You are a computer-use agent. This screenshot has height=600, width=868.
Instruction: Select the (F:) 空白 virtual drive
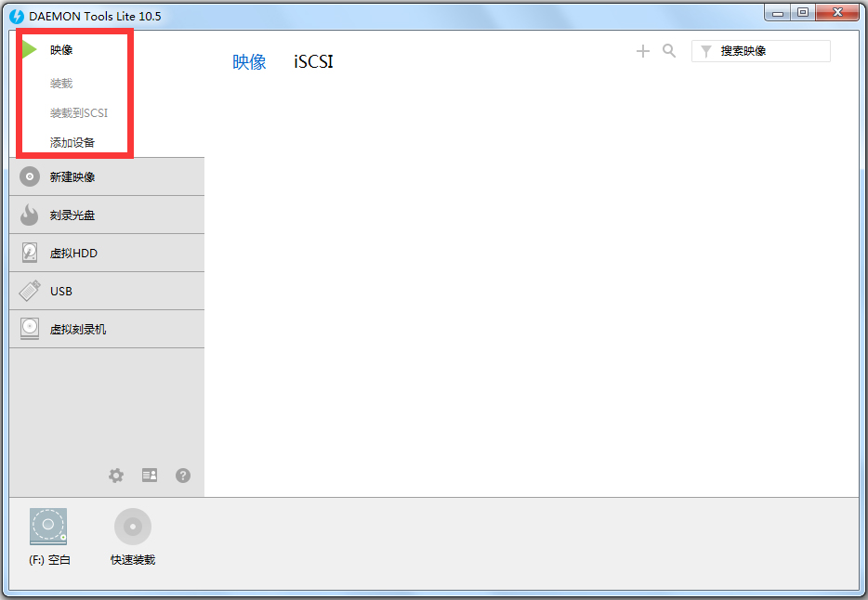tap(48, 527)
